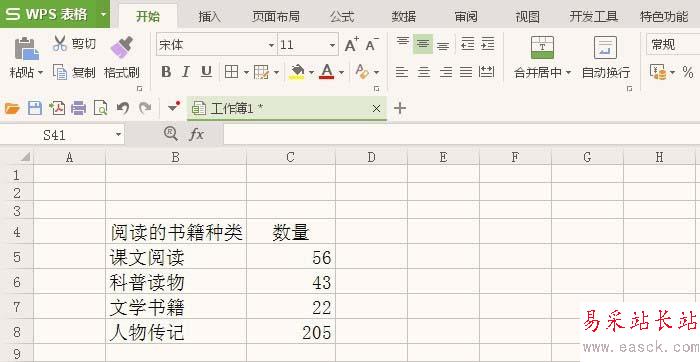Open the 开始 ribbon tab
Screen dimensions: 700x362
point(148,17)
